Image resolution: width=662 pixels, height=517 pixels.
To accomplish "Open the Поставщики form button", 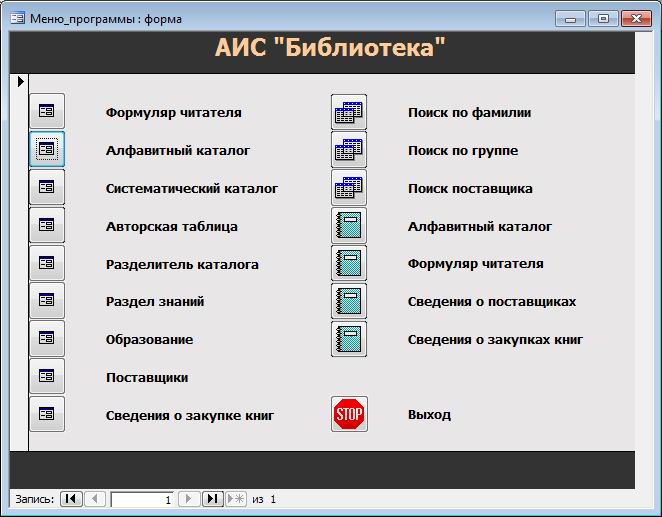I will click(47, 376).
